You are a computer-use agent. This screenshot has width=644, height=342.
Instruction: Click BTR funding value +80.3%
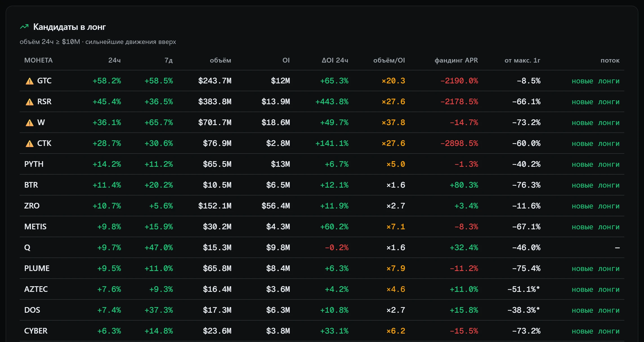464,185
